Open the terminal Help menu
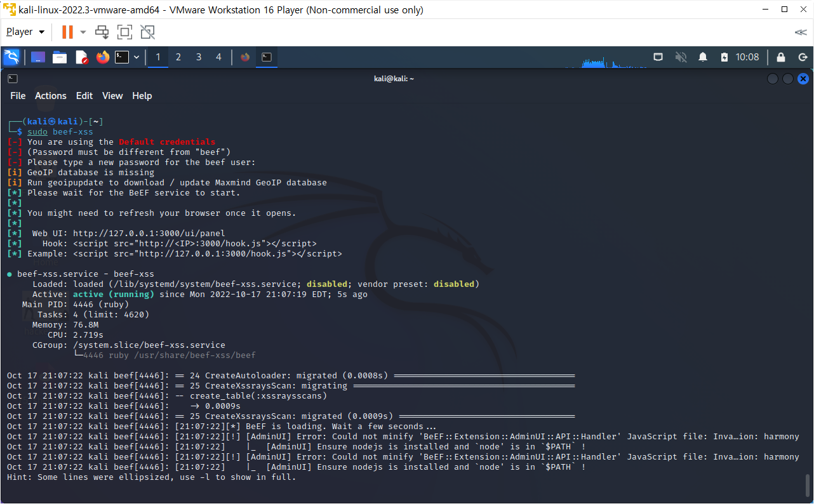Image resolution: width=814 pixels, height=504 pixels. pos(142,96)
